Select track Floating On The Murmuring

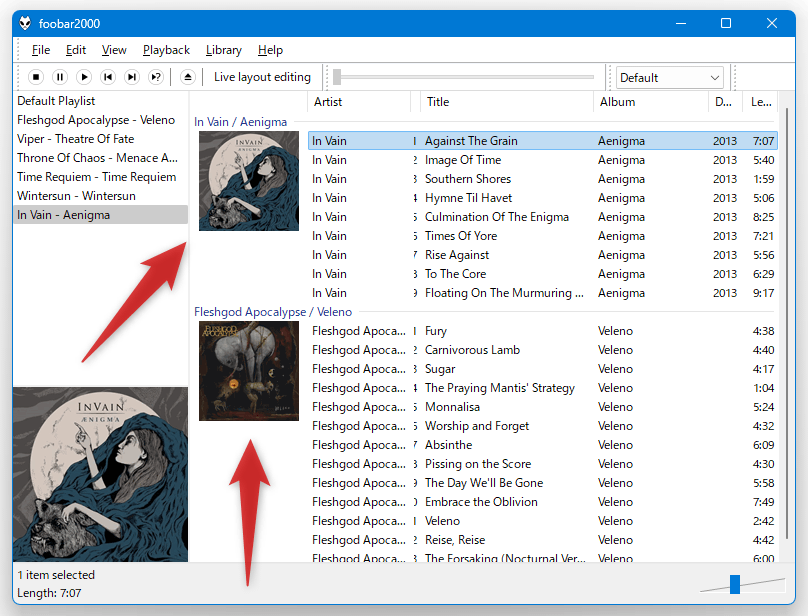point(543,293)
